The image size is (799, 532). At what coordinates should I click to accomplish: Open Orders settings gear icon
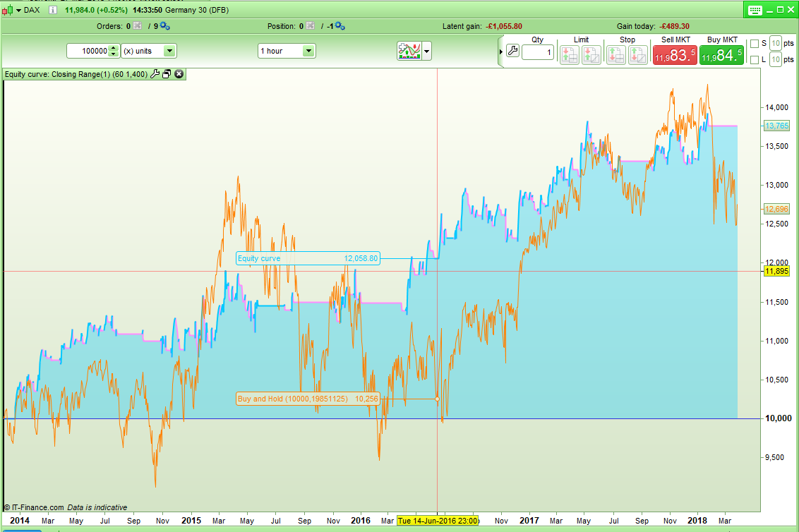pyautogui.click(x=164, y=26)
